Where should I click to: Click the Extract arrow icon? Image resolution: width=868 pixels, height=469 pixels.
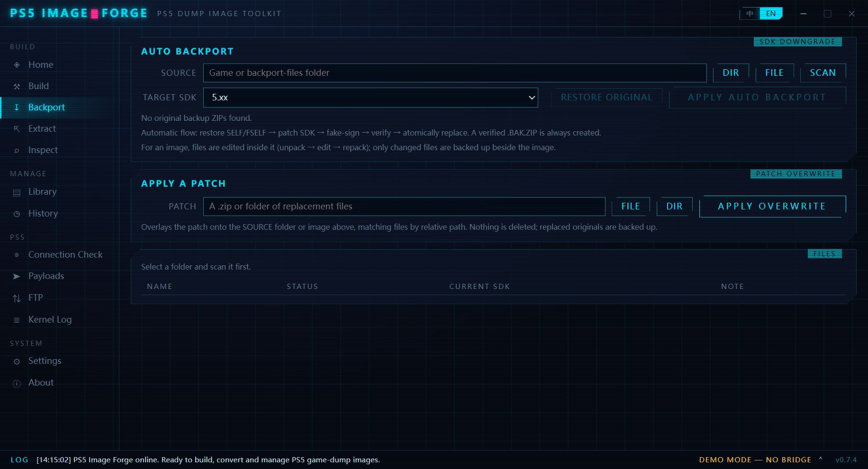pos(17,129)
